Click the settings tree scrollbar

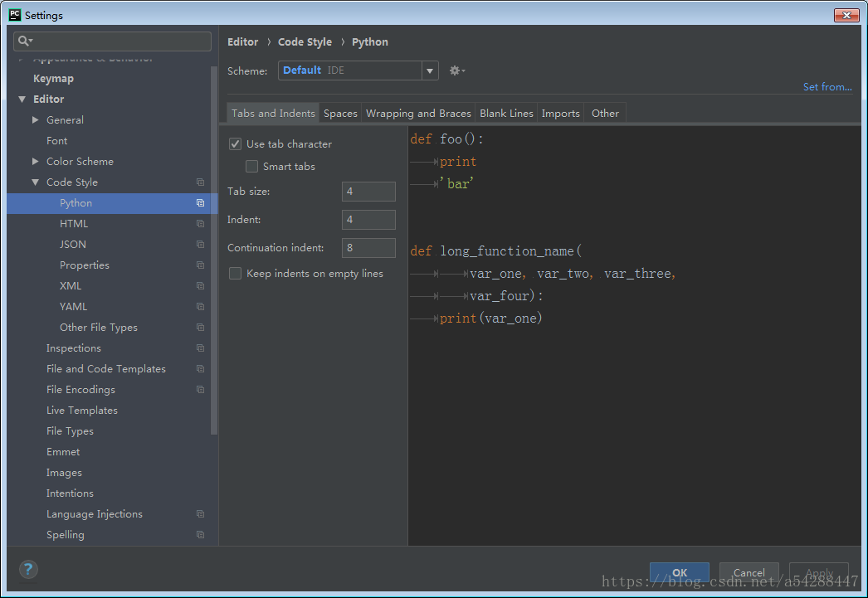213,250
